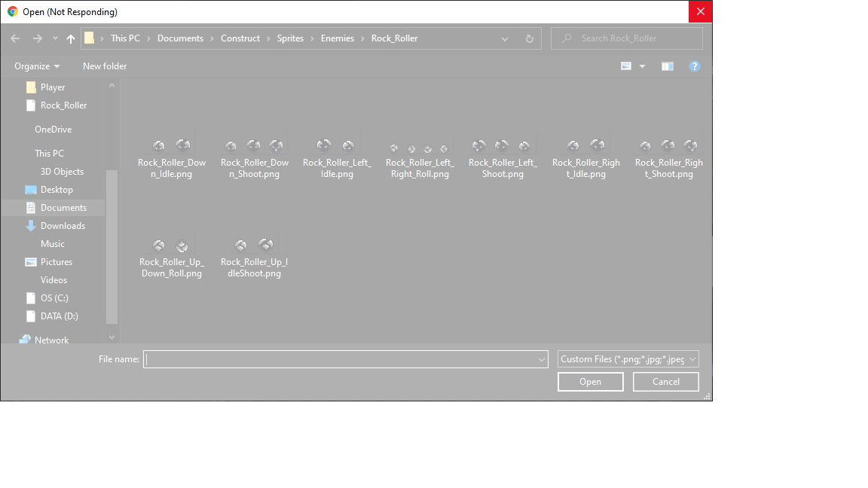868x488 pixels.
Task: Open the OS (C:) drive
Action: click(54, 297)
